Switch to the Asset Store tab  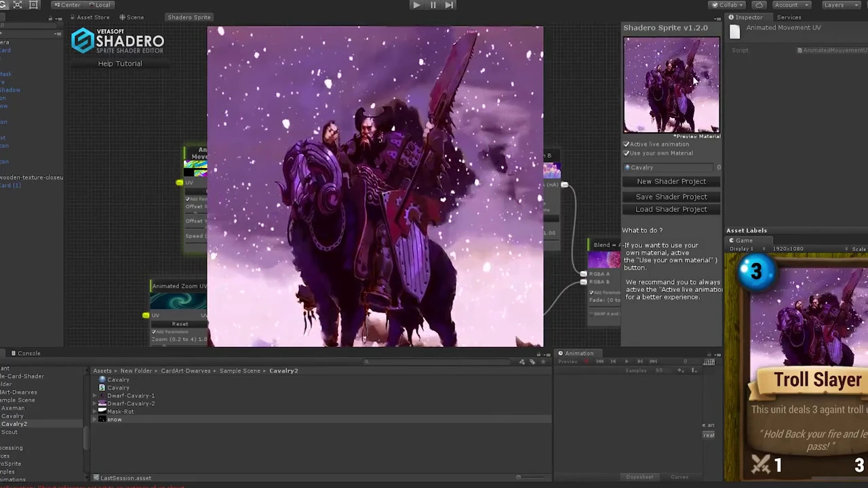(x=90, y=17)
